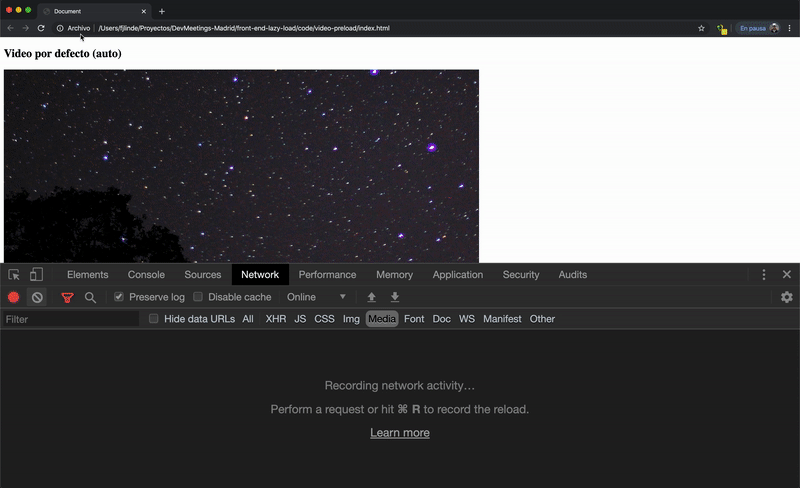The width and height of the screenshot is (800, 488).
Task: Bookmark this page with the star icon
Action: point(701,28)
